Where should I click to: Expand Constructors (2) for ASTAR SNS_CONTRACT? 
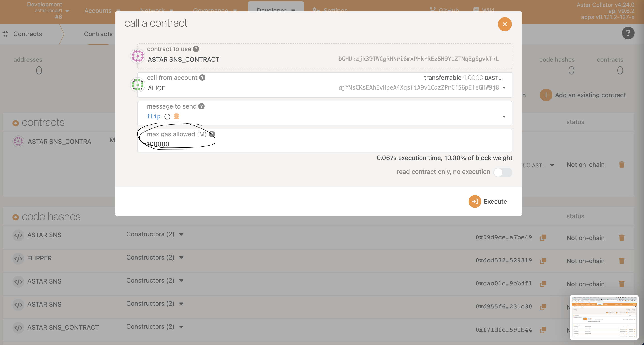point(155,327)
